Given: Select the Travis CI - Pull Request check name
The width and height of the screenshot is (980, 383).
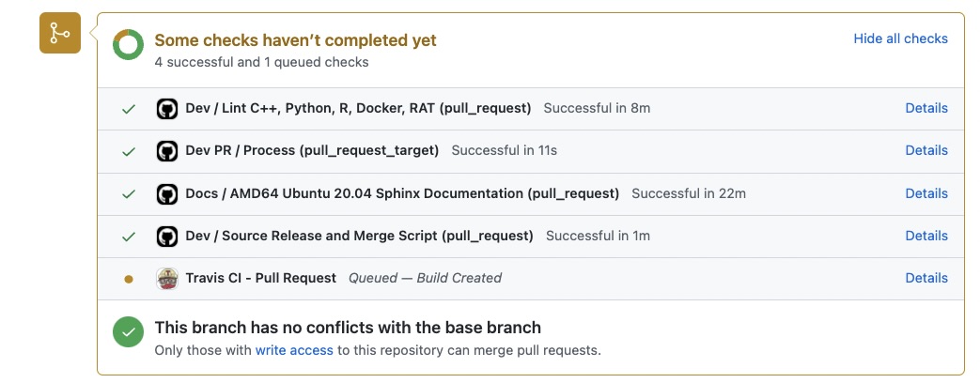Looking at the screenshot, I should (x=261, y=278).
